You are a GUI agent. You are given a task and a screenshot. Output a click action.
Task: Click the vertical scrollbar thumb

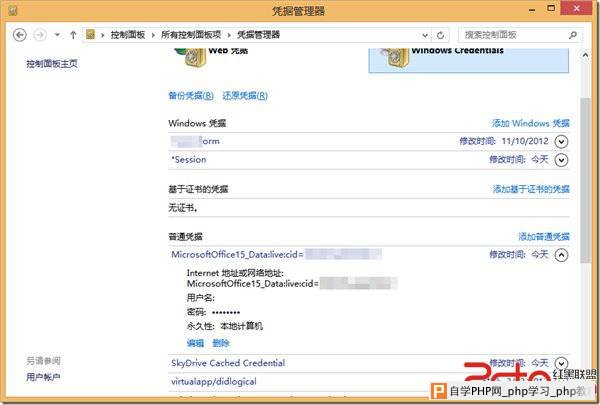585,180
